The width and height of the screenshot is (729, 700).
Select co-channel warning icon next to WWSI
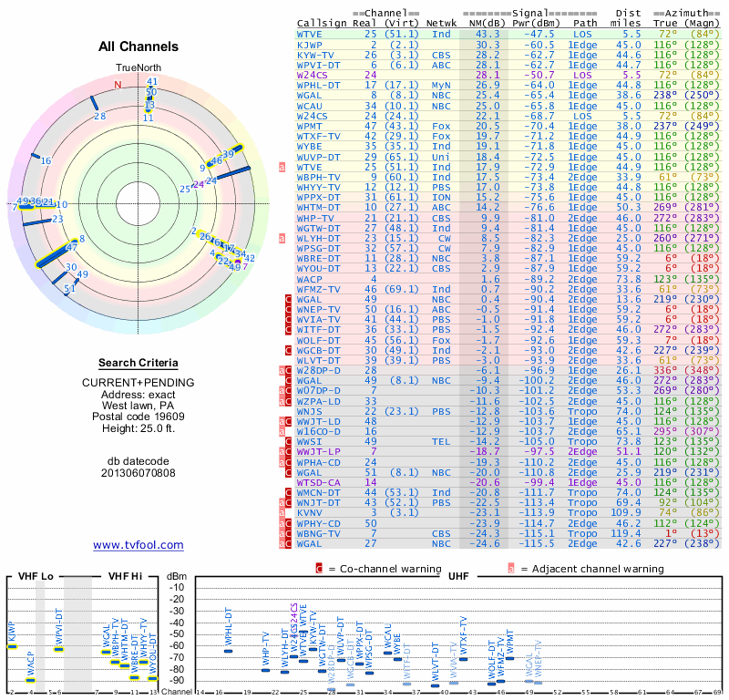288,440
